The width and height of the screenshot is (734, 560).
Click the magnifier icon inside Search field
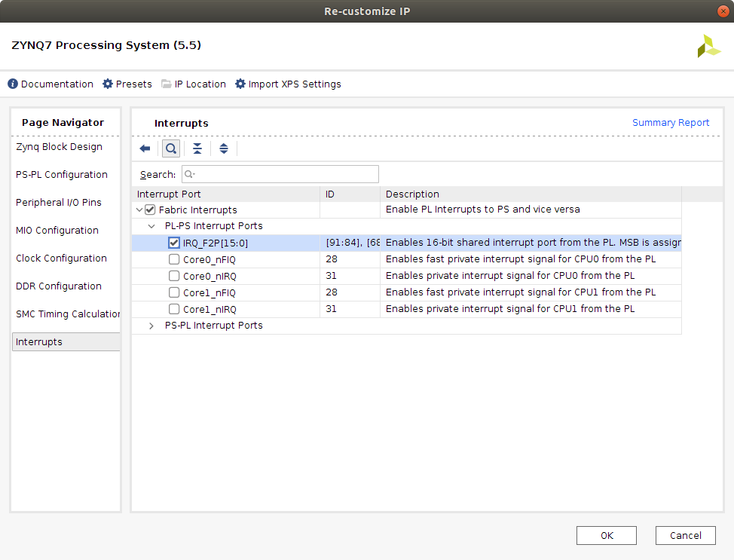(189, 174)
